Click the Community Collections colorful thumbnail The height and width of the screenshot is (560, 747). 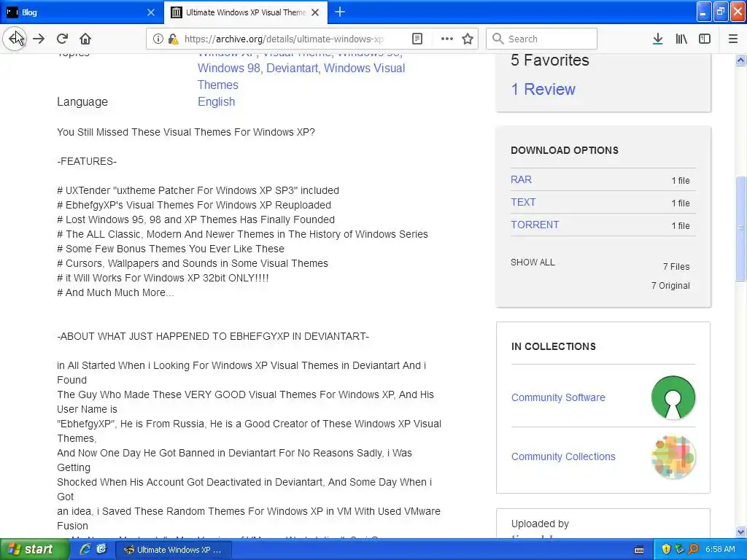pos(673,457)
